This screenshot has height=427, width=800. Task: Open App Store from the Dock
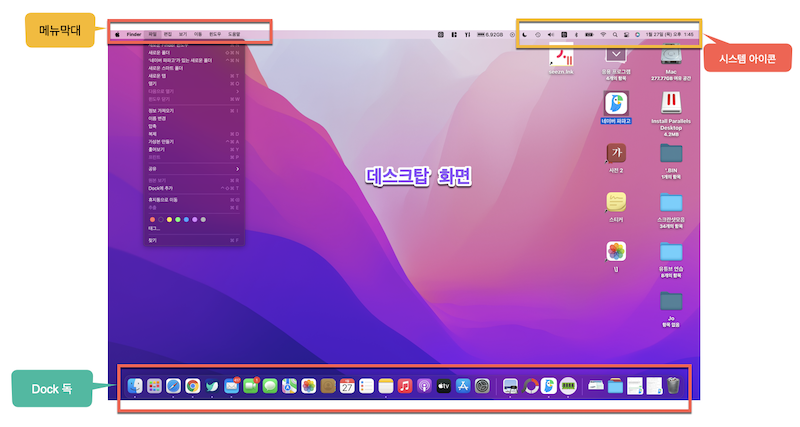click(463, 386)
